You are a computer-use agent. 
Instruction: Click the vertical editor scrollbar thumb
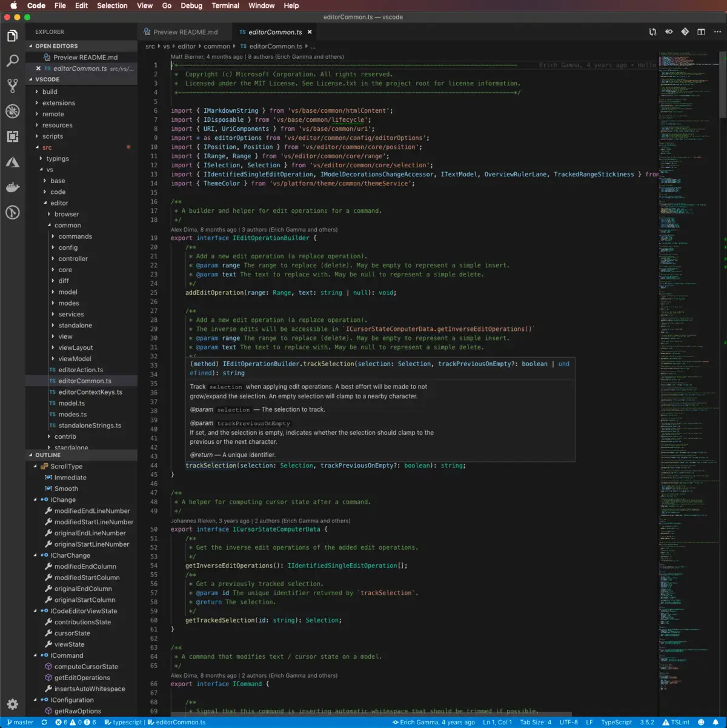(723, 84)
